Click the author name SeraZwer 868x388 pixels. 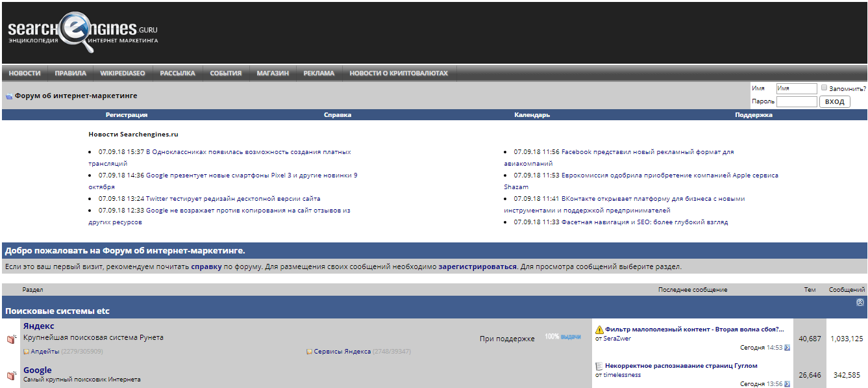(616, 339)
